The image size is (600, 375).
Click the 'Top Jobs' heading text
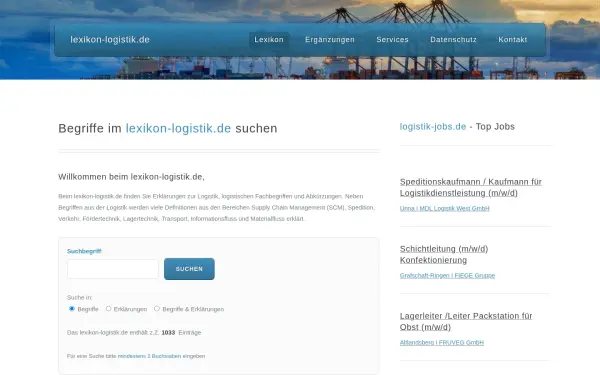pyautogui.click(x=495, y=127)
